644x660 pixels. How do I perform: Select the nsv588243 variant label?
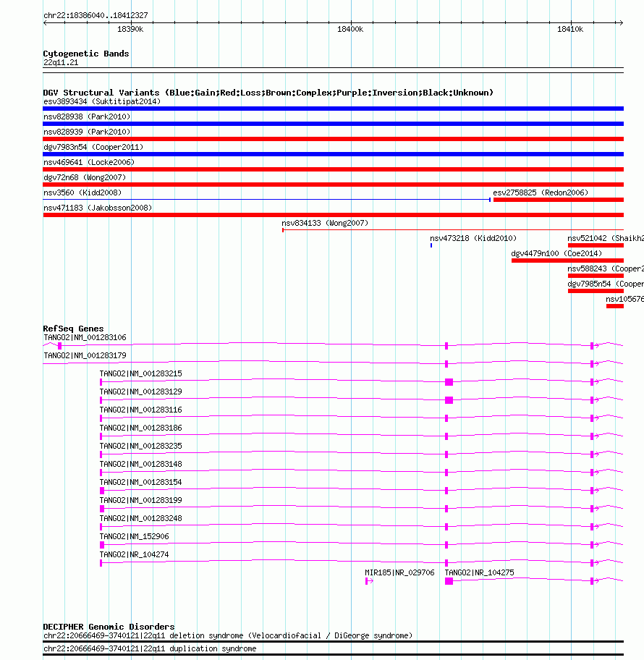pos(605,268)
